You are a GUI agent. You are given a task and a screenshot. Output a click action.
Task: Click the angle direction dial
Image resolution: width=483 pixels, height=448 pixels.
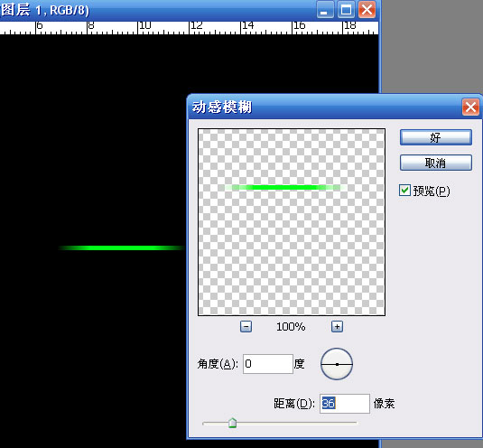pyautogui.click(x=337, y=364)
